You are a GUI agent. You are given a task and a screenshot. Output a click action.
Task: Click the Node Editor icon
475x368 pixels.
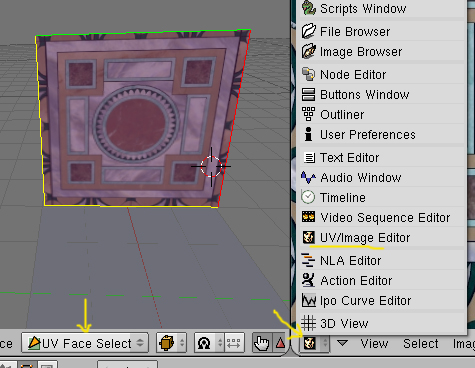pyautogui.click(x=308, y=74)
